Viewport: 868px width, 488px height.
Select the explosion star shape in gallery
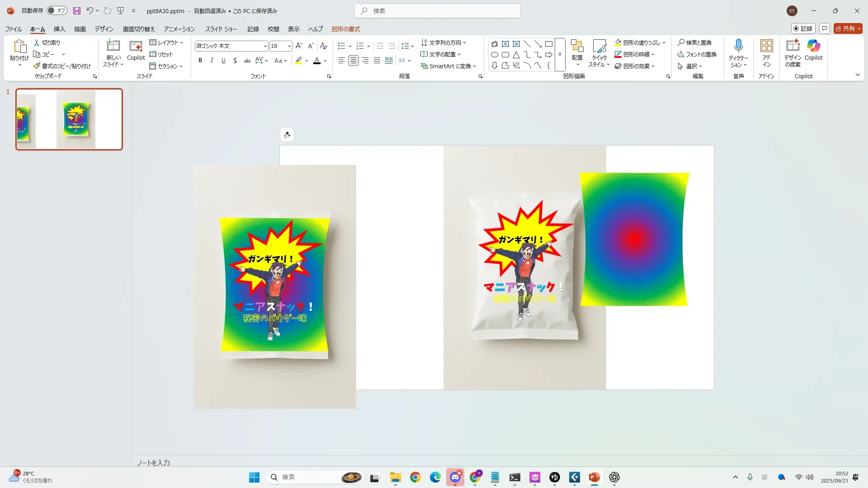(495, 44)
